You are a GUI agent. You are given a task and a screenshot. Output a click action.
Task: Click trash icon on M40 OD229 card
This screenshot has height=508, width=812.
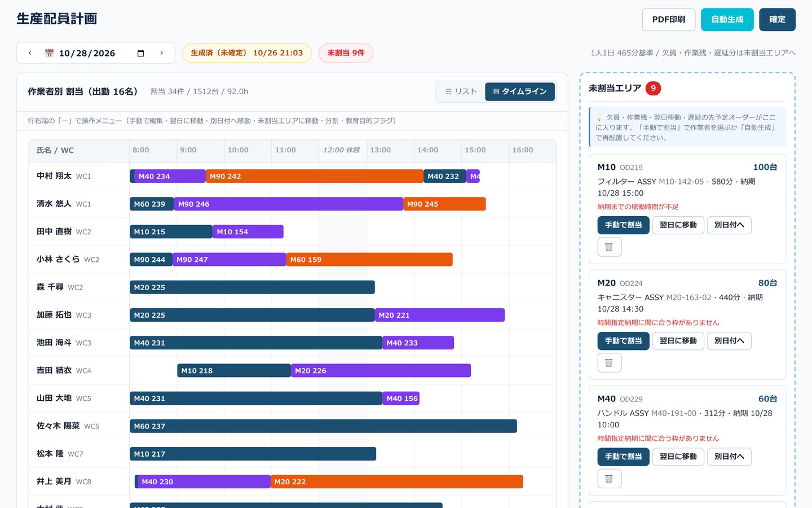(609, 478)
